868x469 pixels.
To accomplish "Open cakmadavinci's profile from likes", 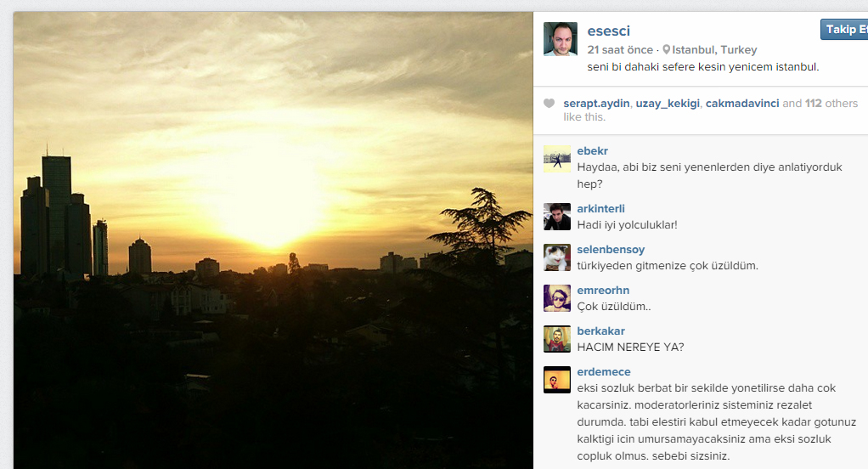I will pos(742,103).
